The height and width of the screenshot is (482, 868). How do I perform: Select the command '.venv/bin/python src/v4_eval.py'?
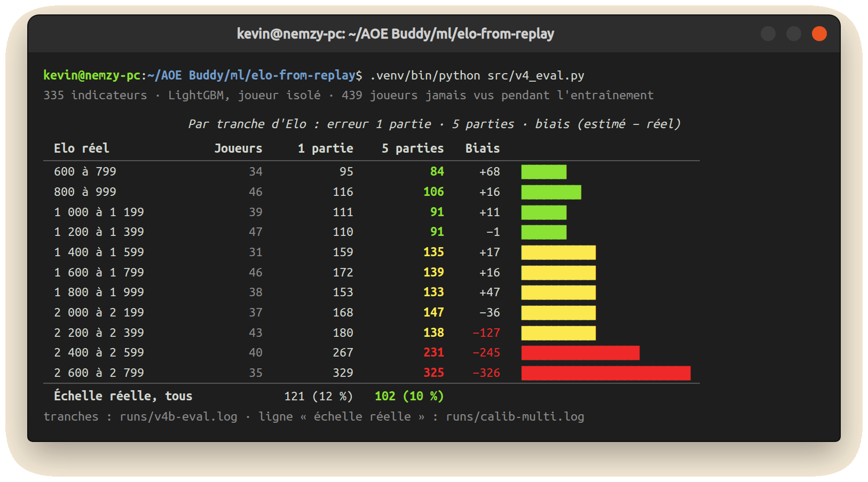tap(477, 75)
